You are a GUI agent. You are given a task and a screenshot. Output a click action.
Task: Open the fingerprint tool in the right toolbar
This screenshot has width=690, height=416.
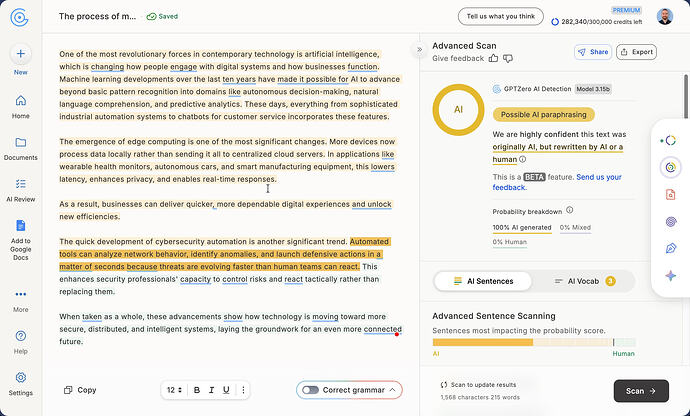coord(670,222)
